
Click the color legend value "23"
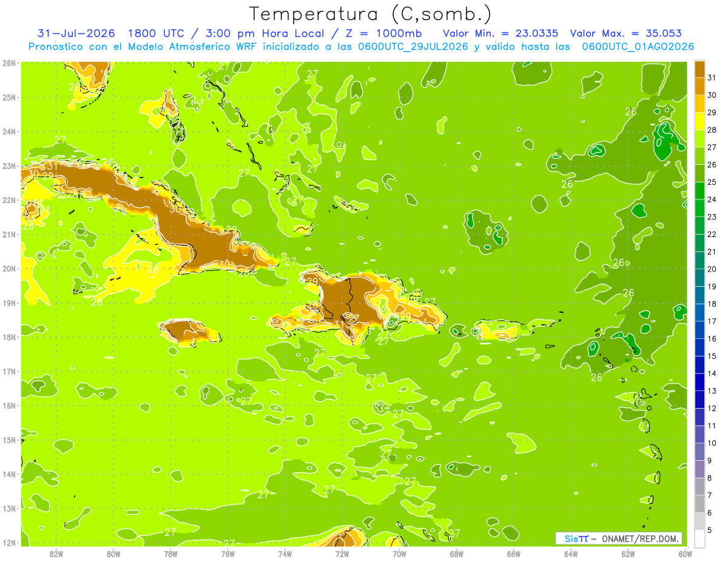click(712, 217)
